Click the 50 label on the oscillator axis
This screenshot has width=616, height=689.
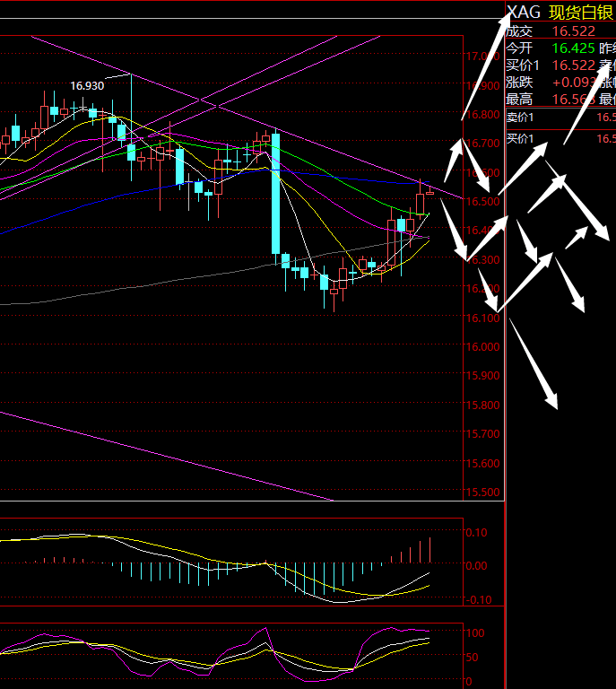(472, 658)
